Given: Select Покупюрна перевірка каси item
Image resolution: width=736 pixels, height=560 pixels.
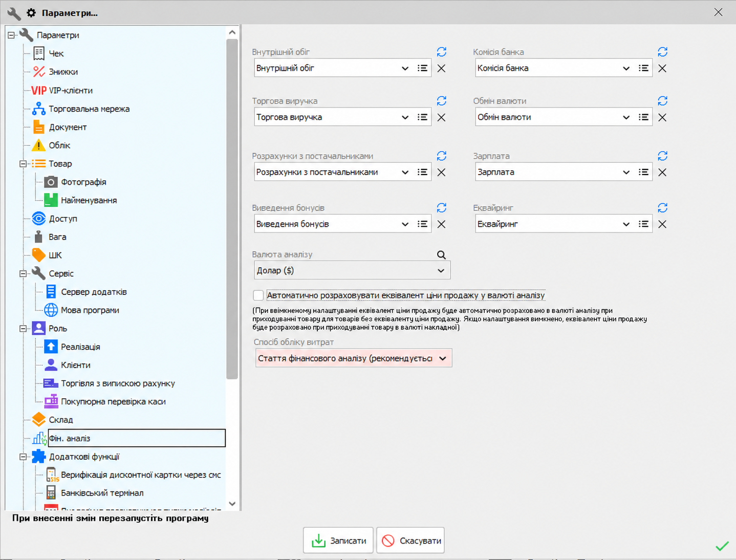Looking at the screenshot, I should point(113,402).
